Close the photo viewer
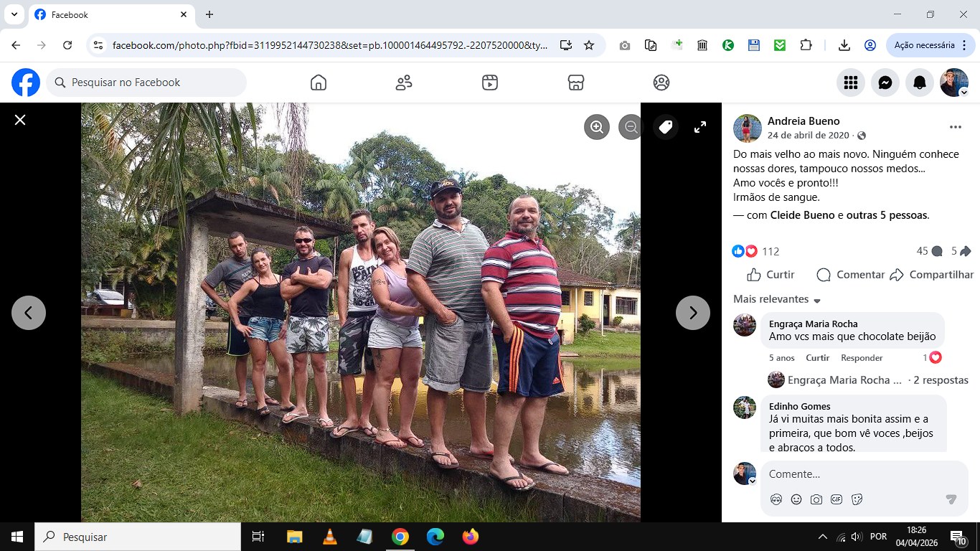 click(20, 120)
